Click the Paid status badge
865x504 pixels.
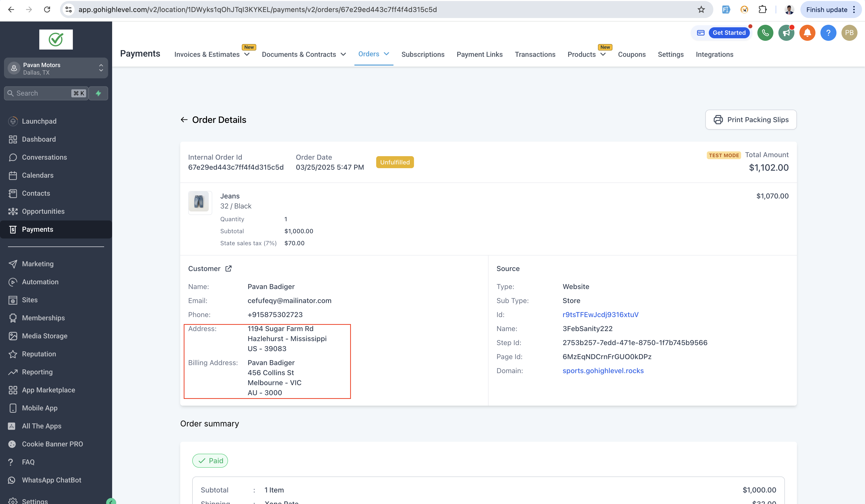tap(210, 460)
